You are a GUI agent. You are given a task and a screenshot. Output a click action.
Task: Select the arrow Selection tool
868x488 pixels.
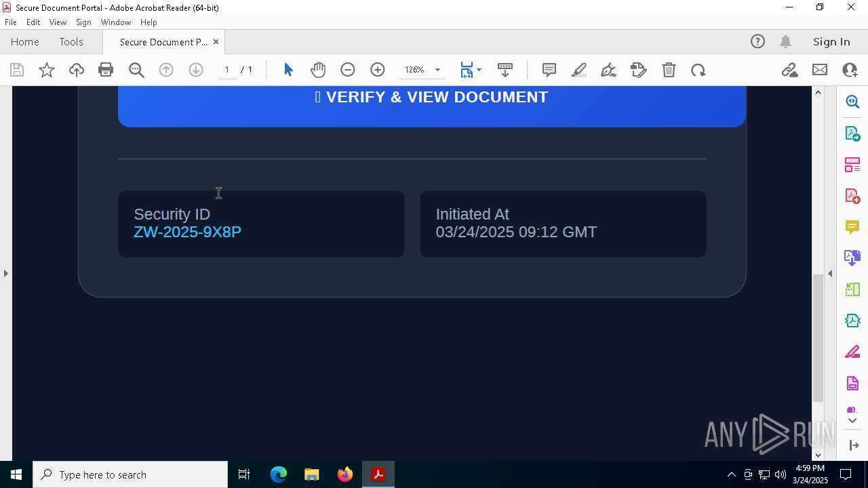pos(288,70)
